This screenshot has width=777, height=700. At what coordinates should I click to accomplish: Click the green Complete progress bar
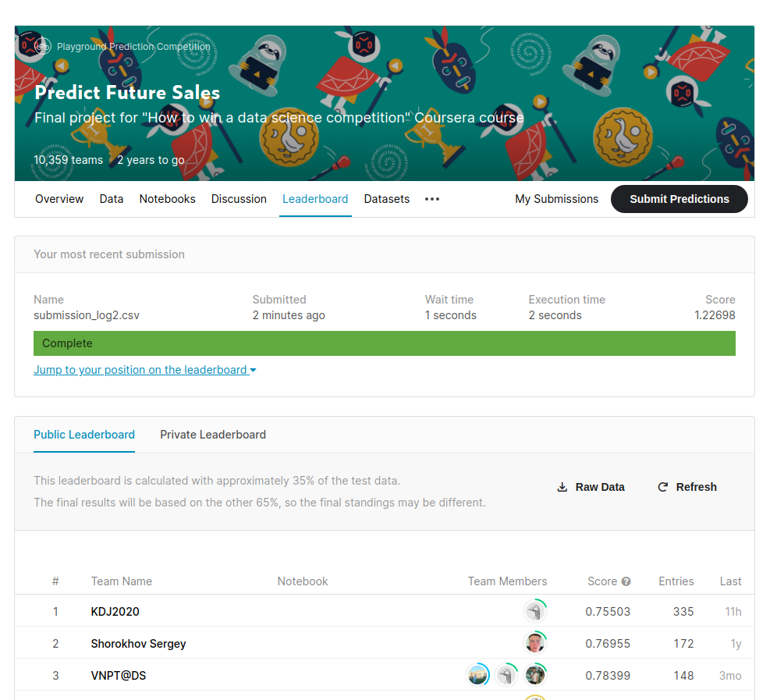385,343
